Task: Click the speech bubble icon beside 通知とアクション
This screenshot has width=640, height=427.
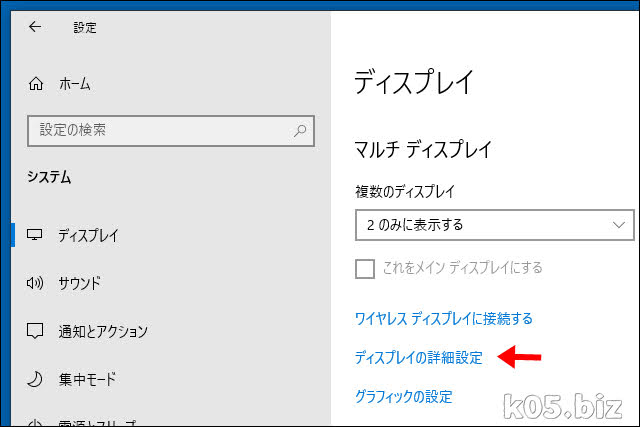Action: click(35, 331)
